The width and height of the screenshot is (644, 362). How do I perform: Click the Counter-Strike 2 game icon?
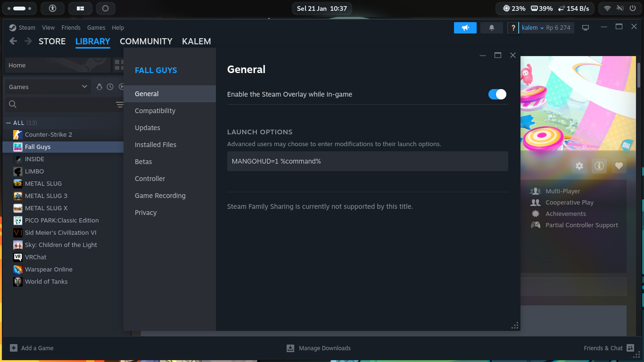coord(18,134)
